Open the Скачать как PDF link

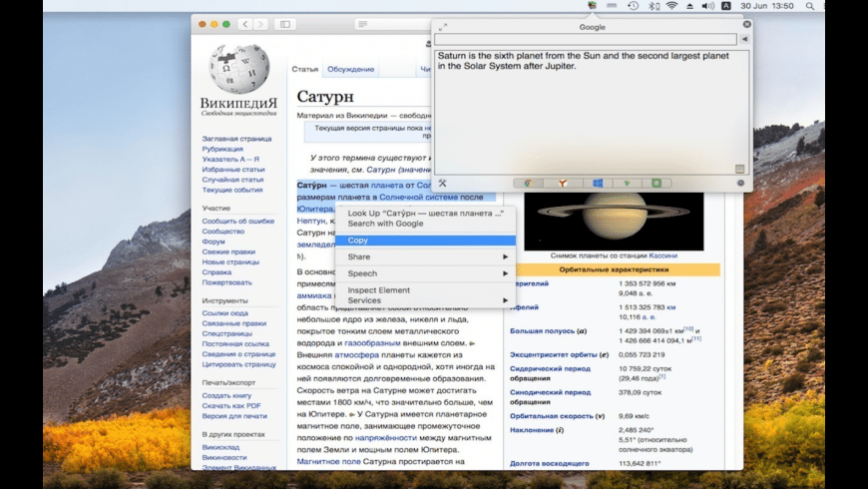point(231,405)
